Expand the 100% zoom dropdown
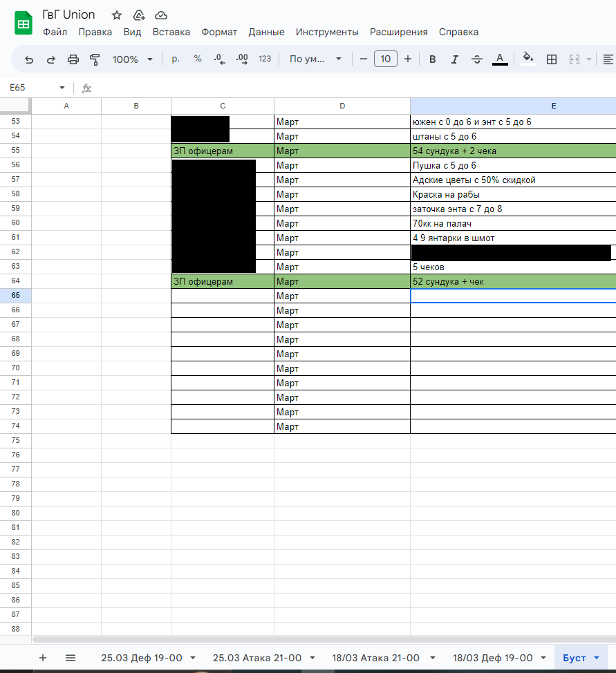The image size is (616, 673). pyautogui.click(x=132, y=59)
